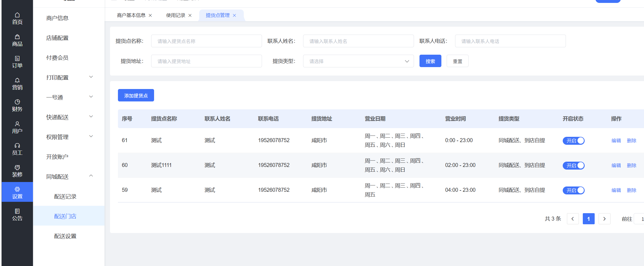Open the 首页 home icon in sidebar
The image size is (644, 266).
17,15
